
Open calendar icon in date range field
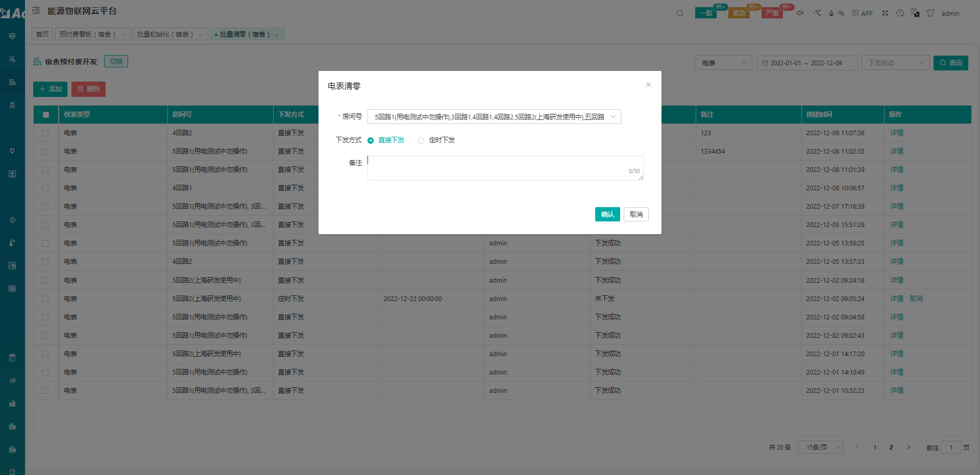pyautogui.click(x=765, y=63)
